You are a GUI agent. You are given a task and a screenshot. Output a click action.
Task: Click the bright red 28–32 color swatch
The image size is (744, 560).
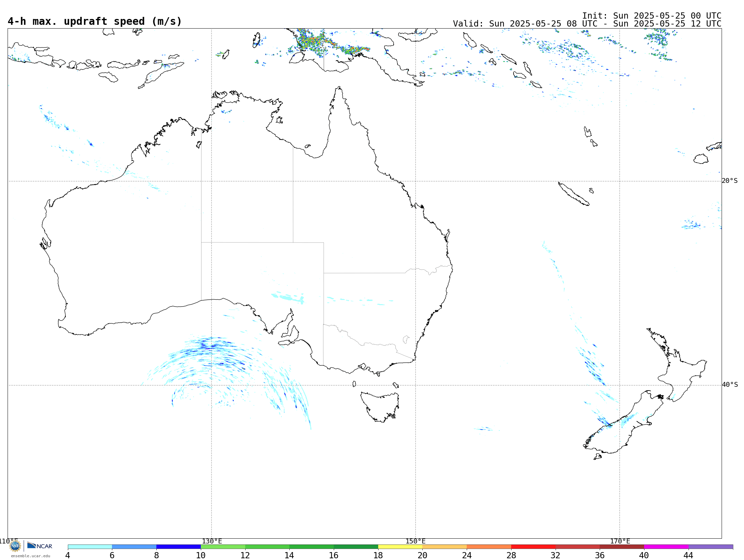coord(534,547)
